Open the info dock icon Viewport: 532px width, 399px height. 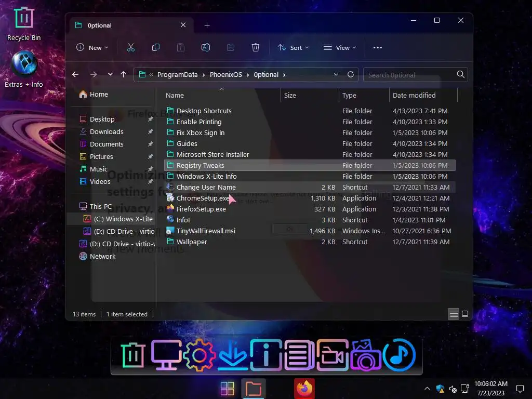pos(266,355)
